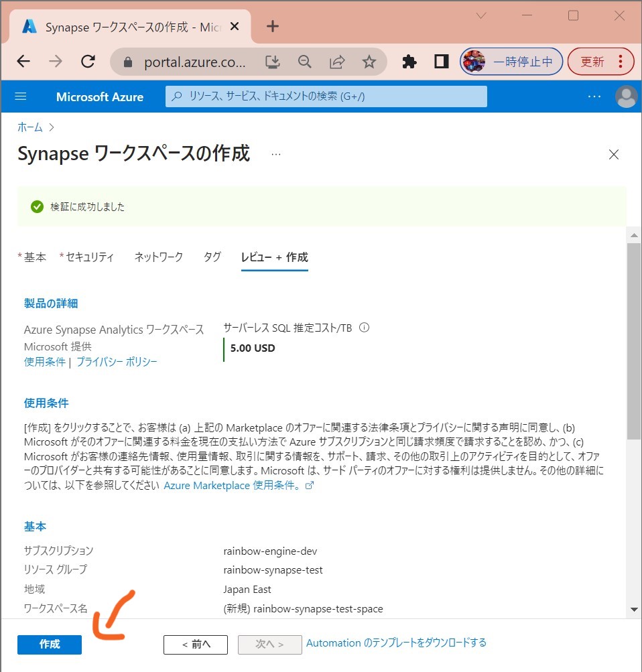Image resolution: width=642 pixels, height=672 pixels.
Task: Click the 製品の詳細 section heading
Action: point(51,304)
